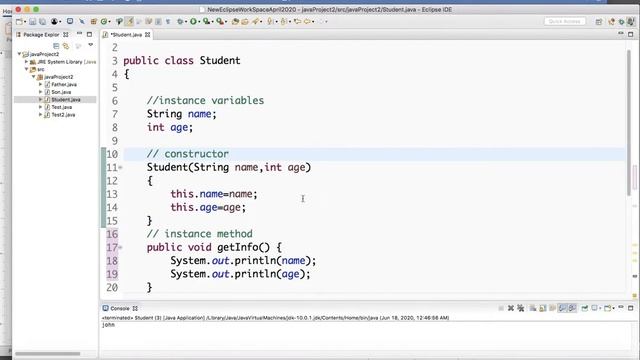Run the program with green Run button

pyautogui.click(x=193, y=21)
